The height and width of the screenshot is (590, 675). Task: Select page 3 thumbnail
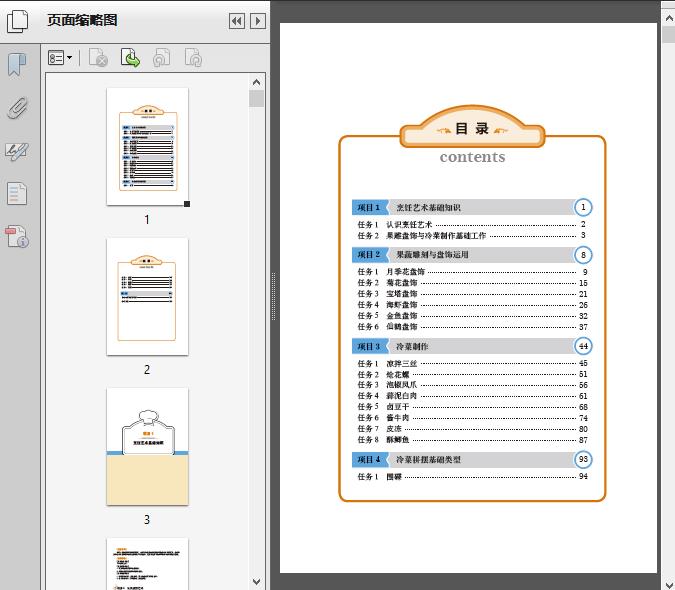tap(147, 446)
